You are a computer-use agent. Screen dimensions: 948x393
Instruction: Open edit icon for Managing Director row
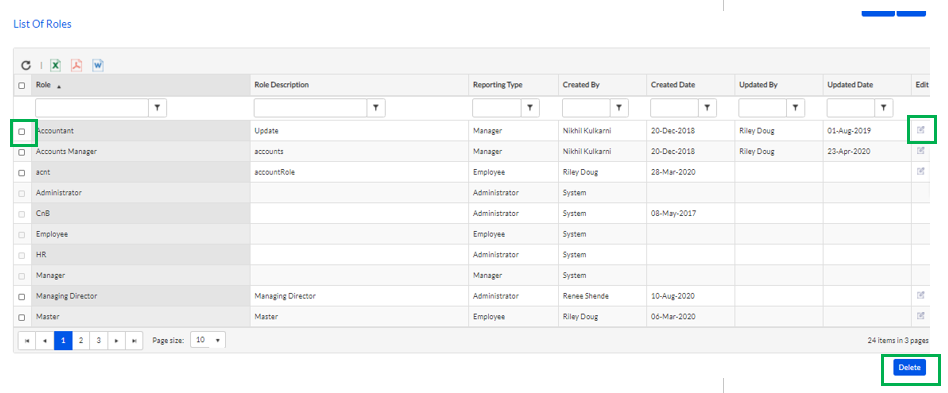coord(921,295)
